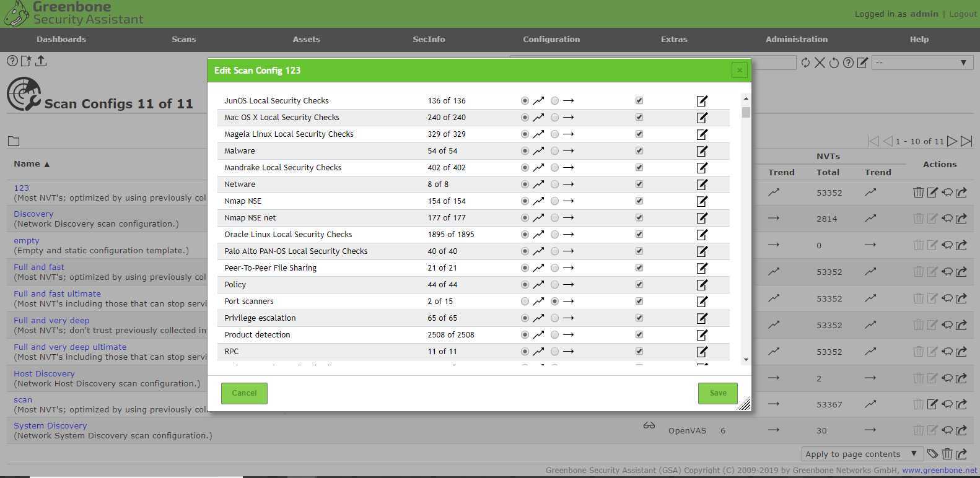Save the scan config changes
Screen dimensions: 980x478
(x=718, y=393)
